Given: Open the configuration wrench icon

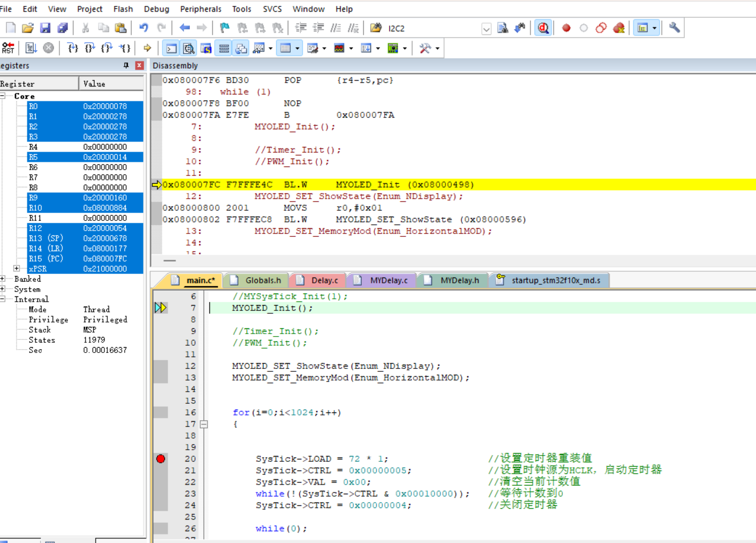Looking at the screenshot, I should coord(674,28).
